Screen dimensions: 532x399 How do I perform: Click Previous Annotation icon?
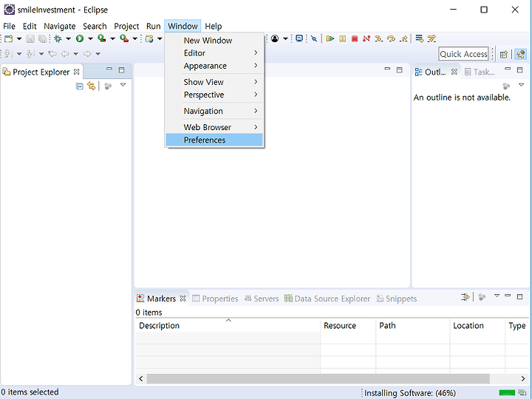click(x=30, y=54)
